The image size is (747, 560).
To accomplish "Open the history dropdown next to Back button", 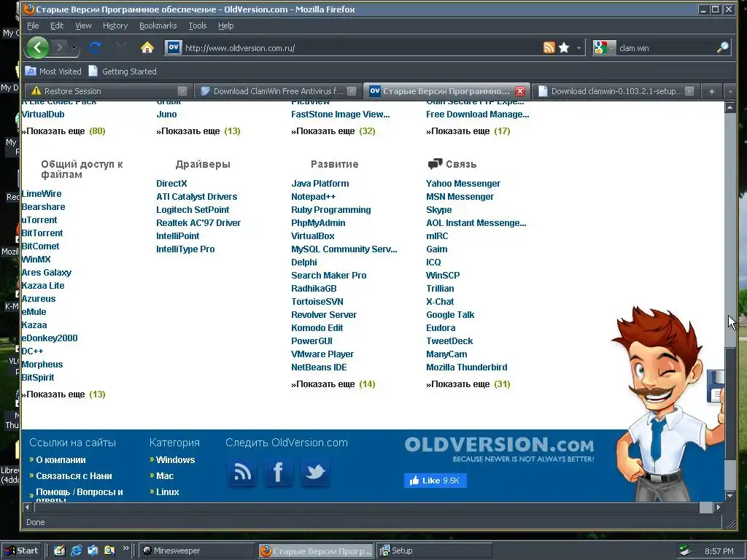I will point(74,47).
